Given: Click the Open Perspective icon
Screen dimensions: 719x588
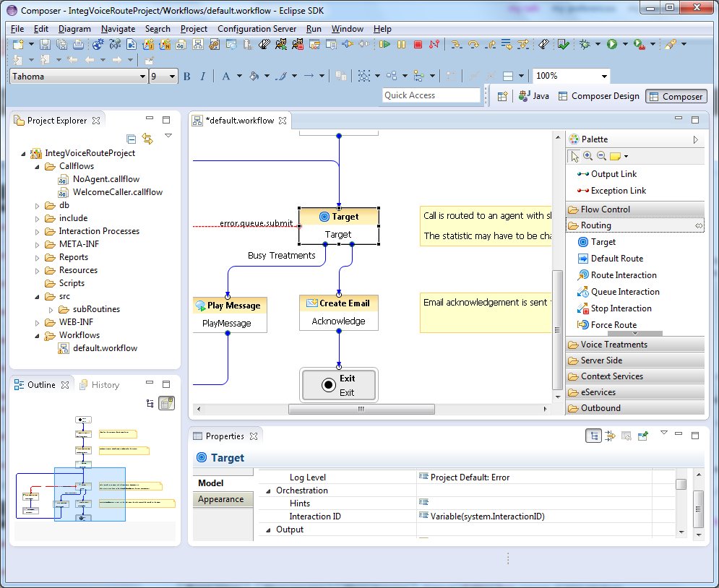Looking at the screenshot, I should pos(502,96).
